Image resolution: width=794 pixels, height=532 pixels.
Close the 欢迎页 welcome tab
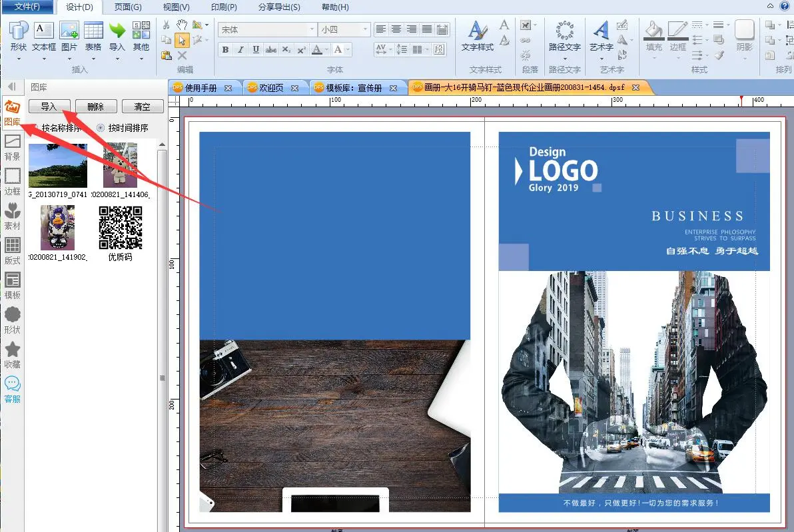(x=294, y=88)
